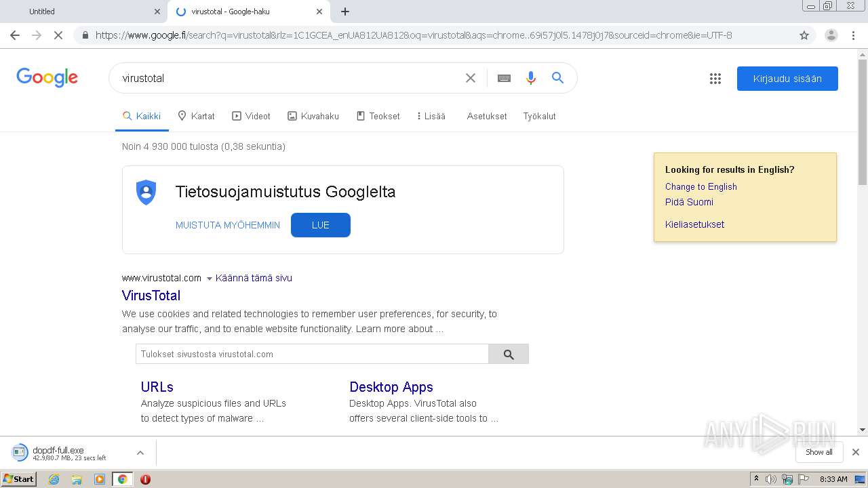Open Windows Media Player from the taskbar
Image resolution: width=868 pixels, height=488 pixels.
[100, 479]
